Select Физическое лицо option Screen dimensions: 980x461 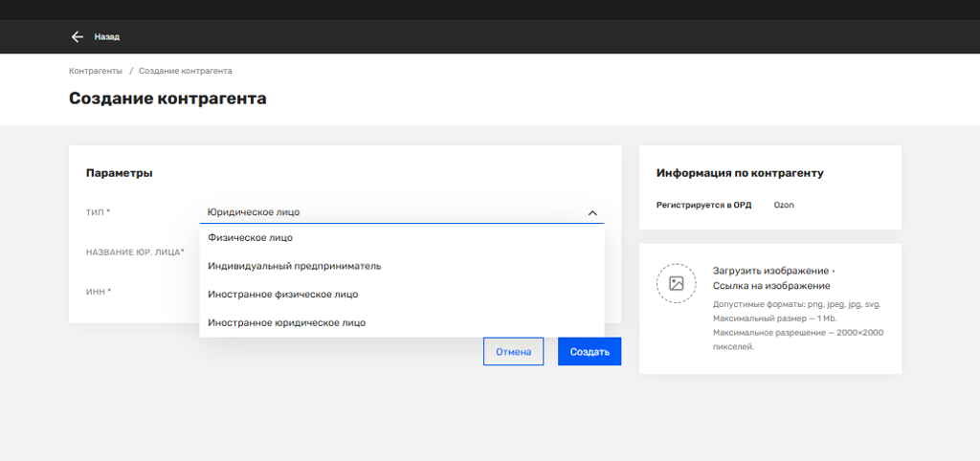(402, 238)
